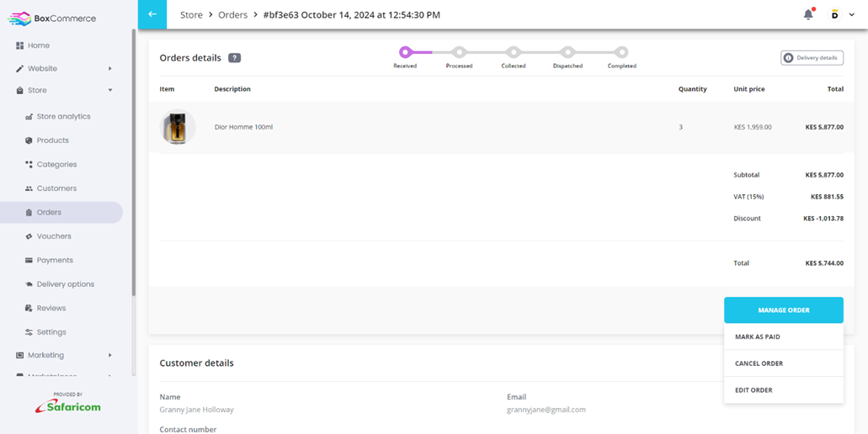Select the Dispatched status marker
This screenshot has height=434, width=868.
point(567,52)
